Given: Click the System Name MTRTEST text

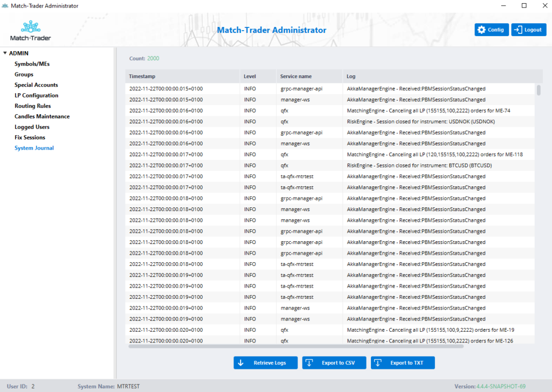Looking at the screenshot, I should 128,387.
